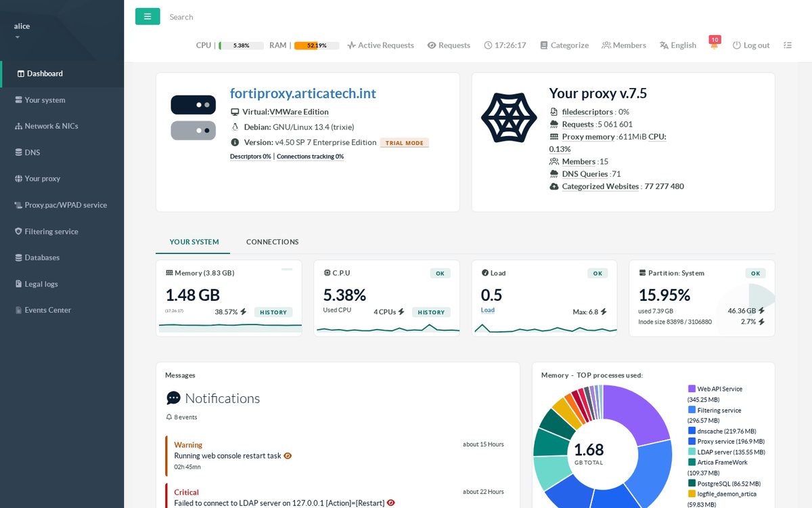The image size is (812, 508).
Task: Click the PostgreSQL legend swatch
Action: [x=692, y=484]
